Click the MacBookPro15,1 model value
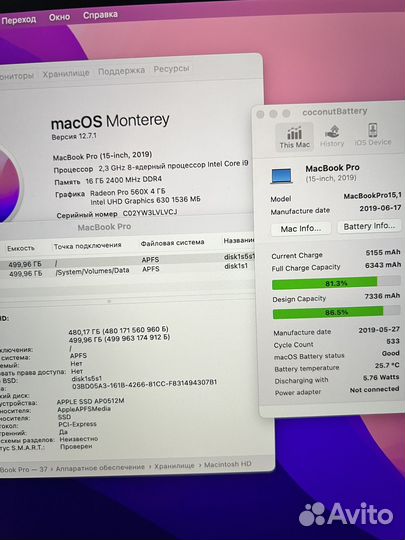Viewport: 405px width, 540px height. pos(372,196)
